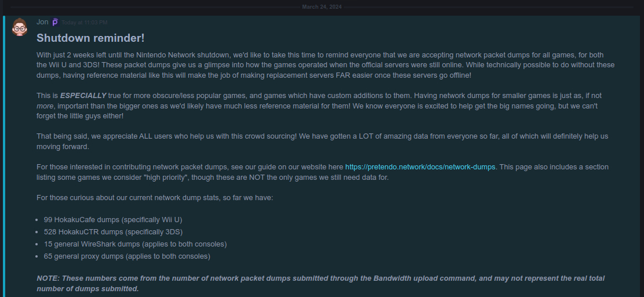Click the message timestamp "Today at 11:03 PM"

click(x=85, y=23)
